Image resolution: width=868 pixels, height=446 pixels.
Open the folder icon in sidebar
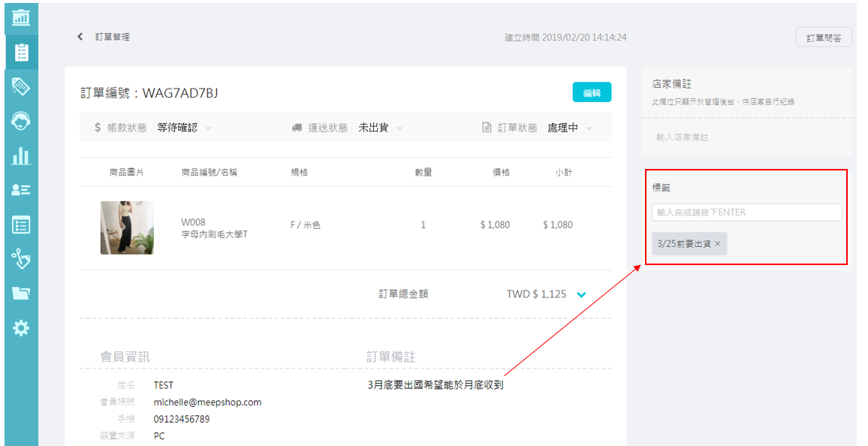tap(21, 294)
